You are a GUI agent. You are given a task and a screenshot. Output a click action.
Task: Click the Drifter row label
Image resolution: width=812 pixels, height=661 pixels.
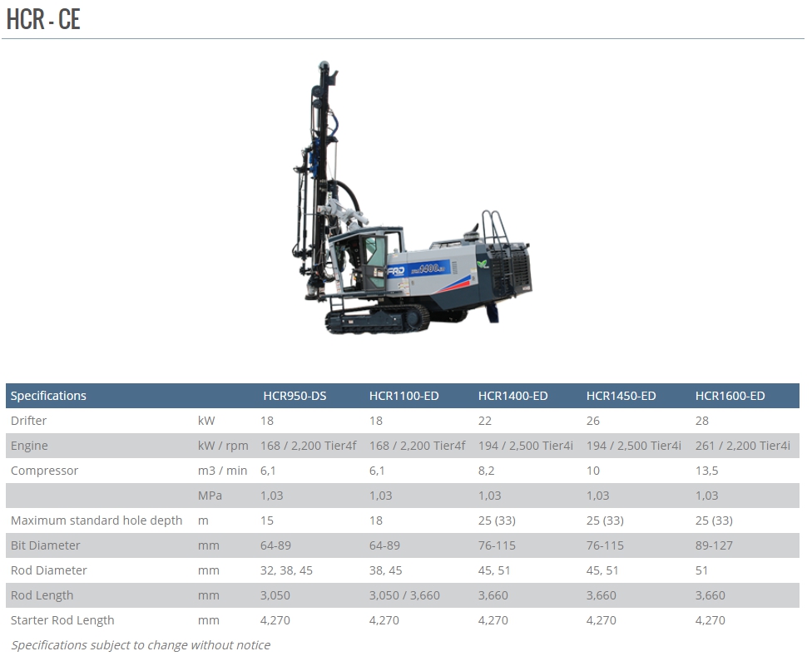click(28, 421)
